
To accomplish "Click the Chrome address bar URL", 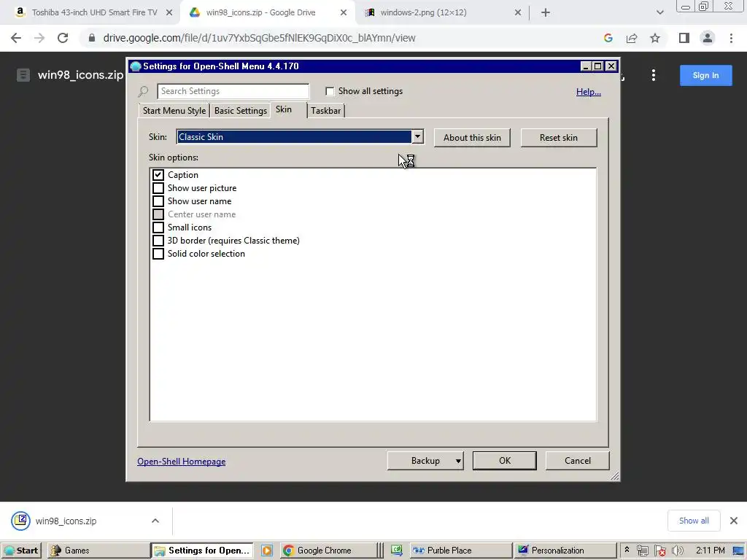I will (259, 38).
